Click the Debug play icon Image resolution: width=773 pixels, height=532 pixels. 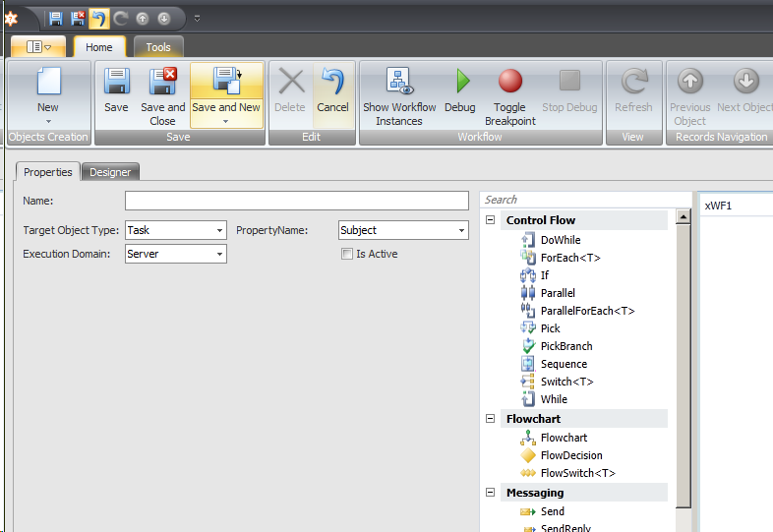459,83
